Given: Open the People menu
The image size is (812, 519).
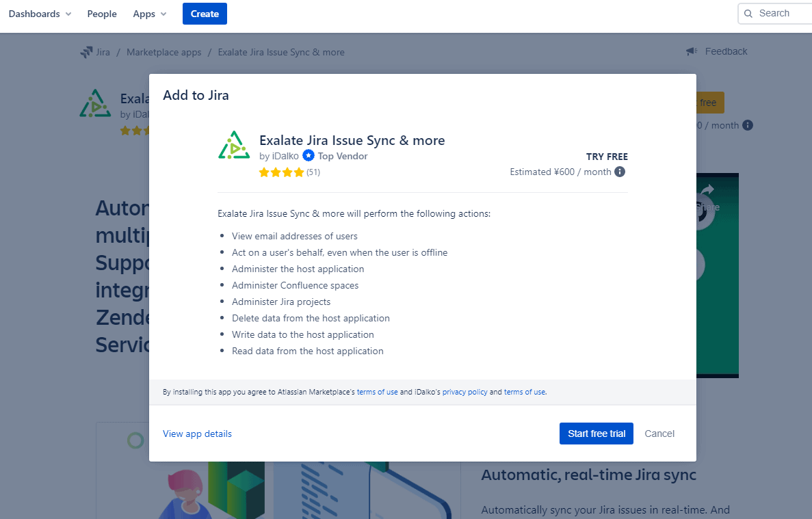Looking at the screenshot, I should pos(102,14).
